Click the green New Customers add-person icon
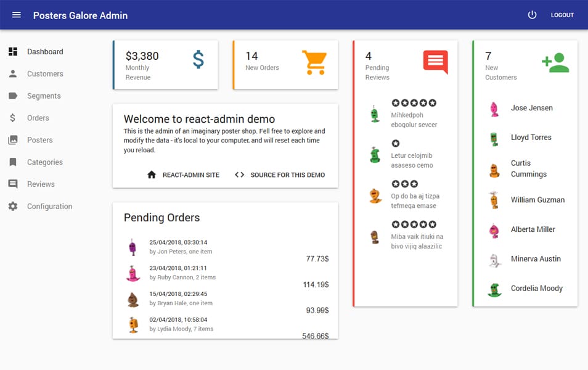 click(x=555, y=62)
